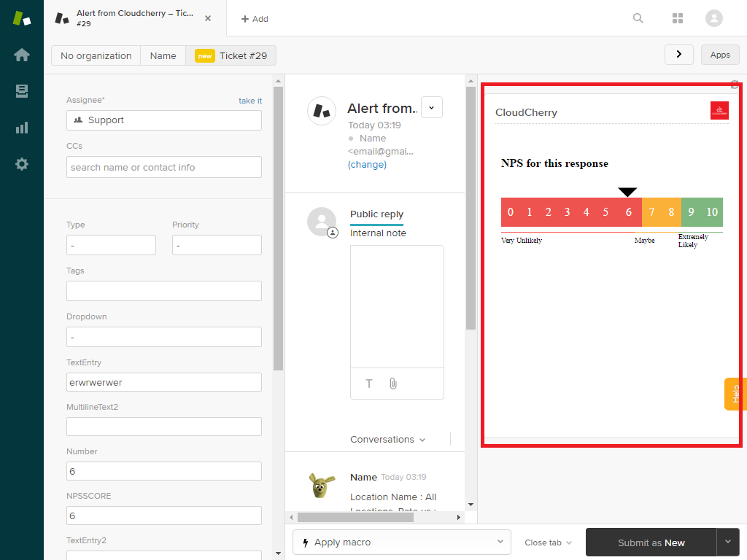Open the user profile avatar
Image resolution: width=747 pixels, height=560 pixels.
click(714, 18)
